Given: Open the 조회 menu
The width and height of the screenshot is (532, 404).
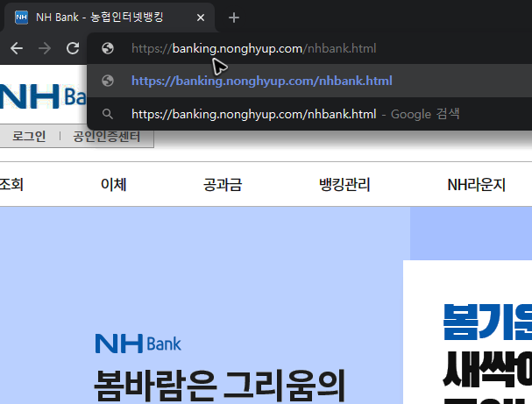Looking at the screenshot, I should [11, 185].
